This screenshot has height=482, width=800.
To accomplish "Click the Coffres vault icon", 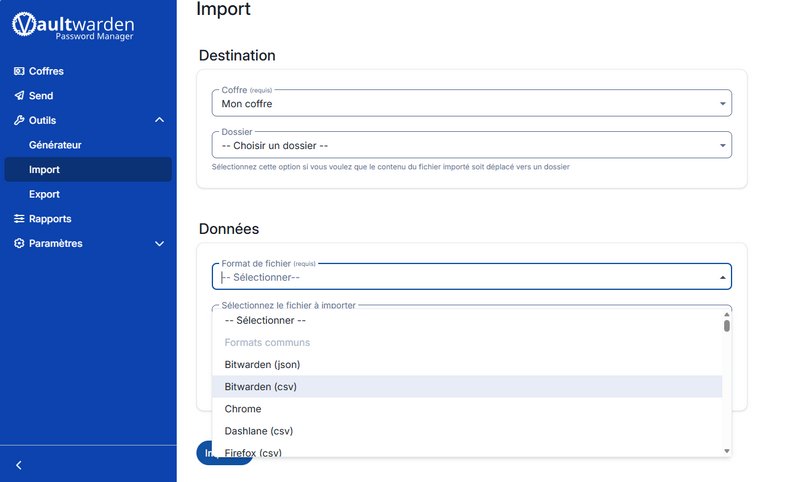I will pyautogui.click(x=19, y=72).
